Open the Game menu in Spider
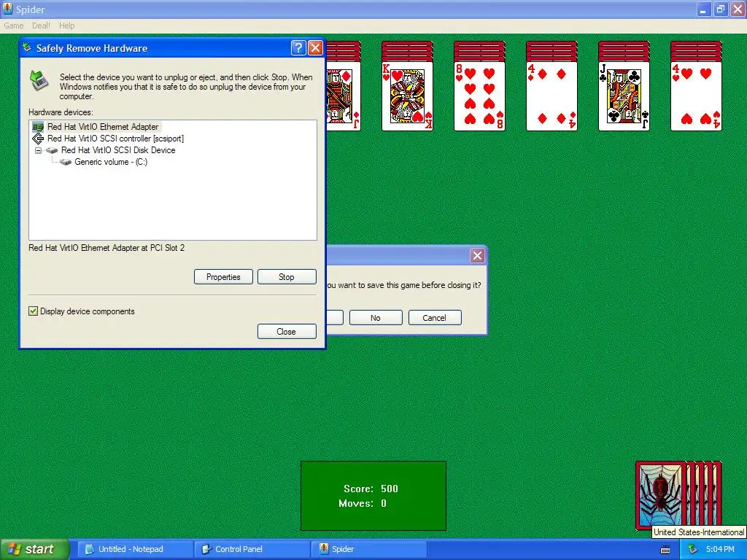Image resolution: width=747 pixels, height=560 pixels. pos(13,26)
